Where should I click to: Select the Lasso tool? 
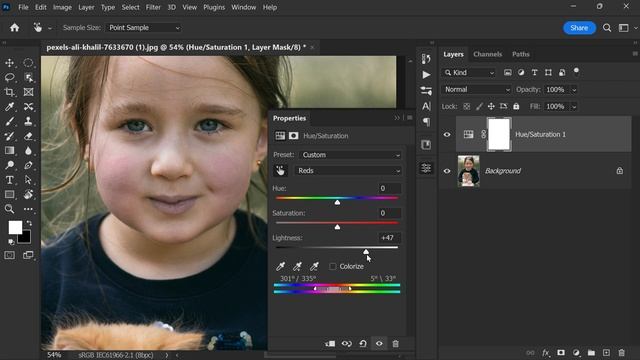(9, 78)
